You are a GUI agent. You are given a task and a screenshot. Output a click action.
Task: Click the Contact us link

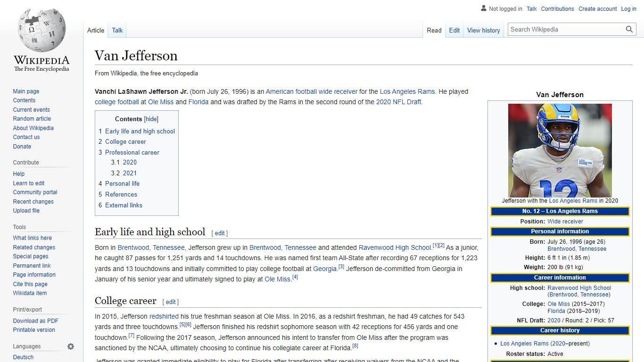(x=26, y=137)
